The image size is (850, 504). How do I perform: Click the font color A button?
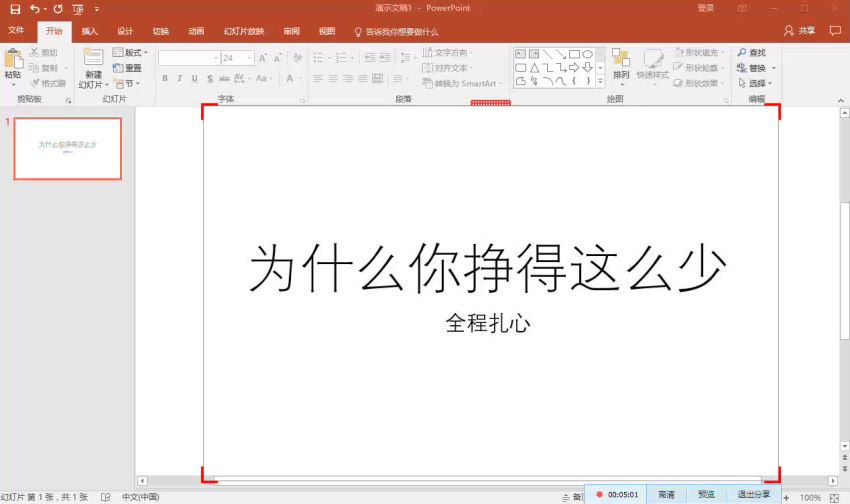(x=290, y=79)
